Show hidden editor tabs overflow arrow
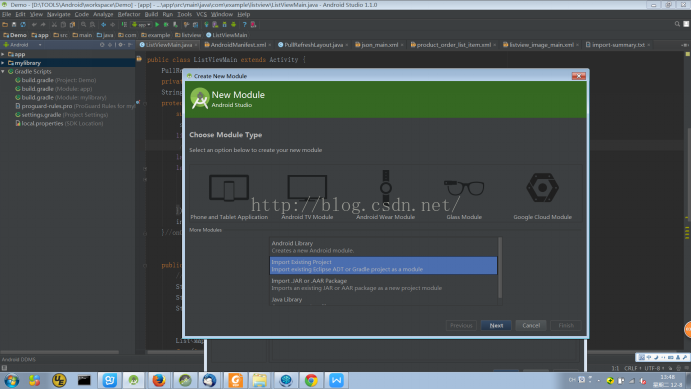Screen dimensions: 692x389 click(684, 45)
